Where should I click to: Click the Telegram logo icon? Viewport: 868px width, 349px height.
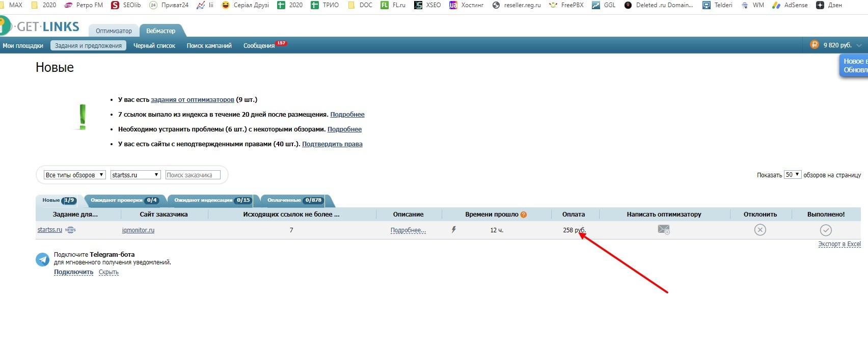click(x=43, y=259)
